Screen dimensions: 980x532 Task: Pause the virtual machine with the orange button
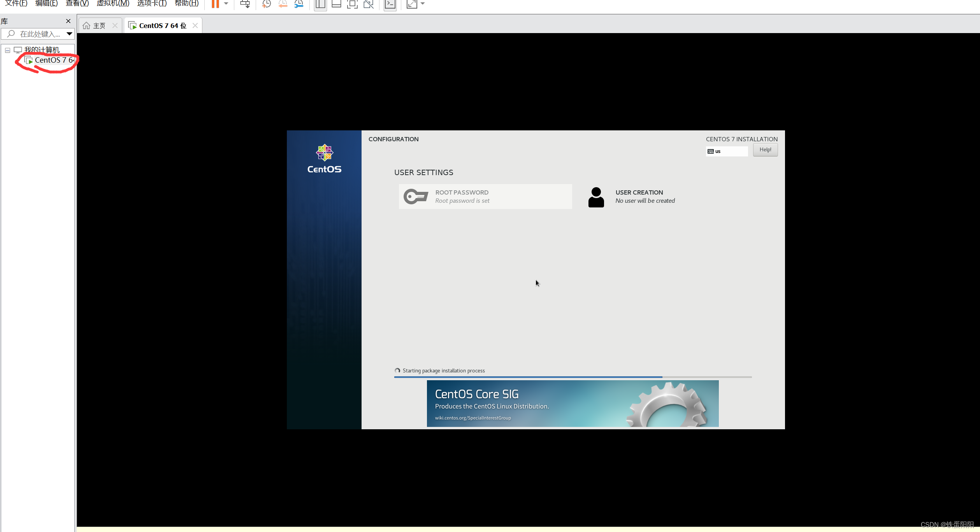(215, 4)
